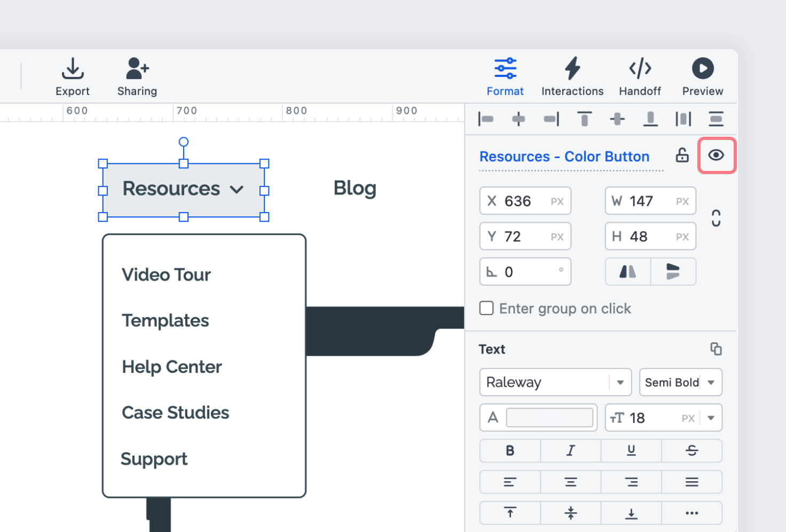Open the Sharing option

(137, 77)
